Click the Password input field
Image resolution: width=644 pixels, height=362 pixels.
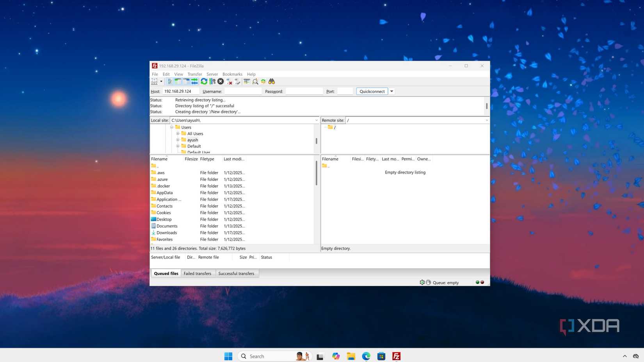(304, 91)
